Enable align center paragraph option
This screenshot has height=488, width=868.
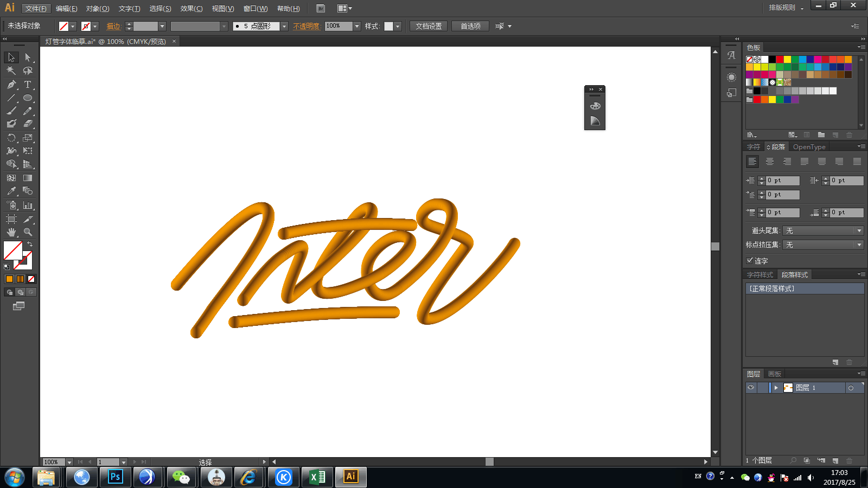769,162
